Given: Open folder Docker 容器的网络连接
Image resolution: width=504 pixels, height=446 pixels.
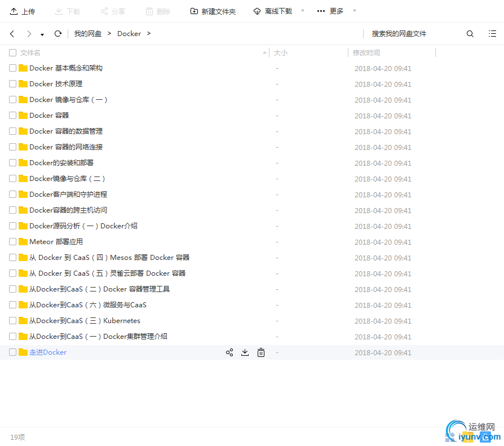Looking at the screenshot, I should [x=66, y=147].
